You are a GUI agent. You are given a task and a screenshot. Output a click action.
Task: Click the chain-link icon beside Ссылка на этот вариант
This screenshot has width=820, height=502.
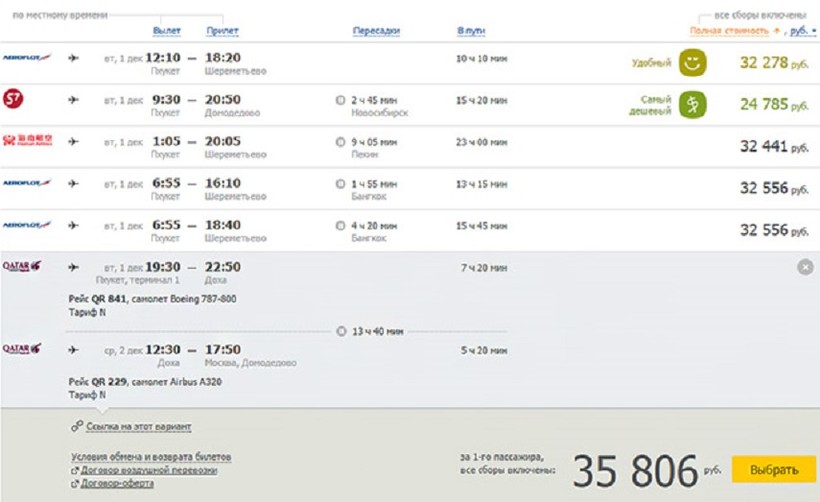click(77, 426)
